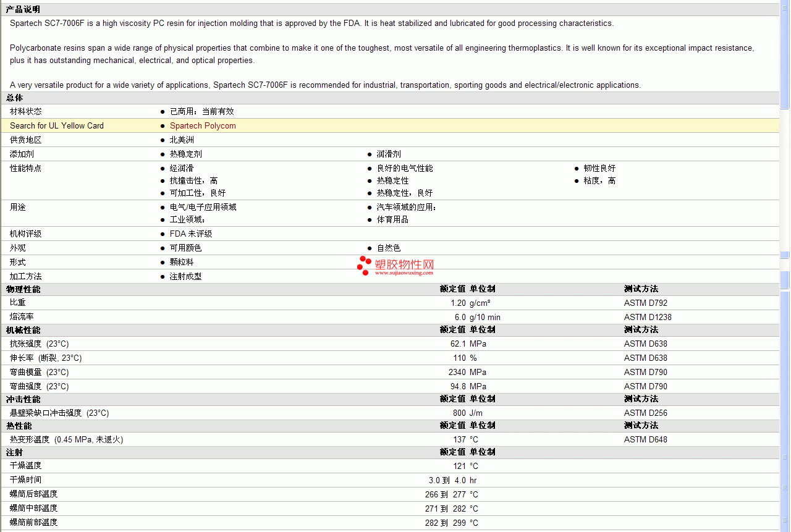Click the 润滑剂 additive entry
Image resolution: width=791 pixels, height=532 pixels.
tap(389, 154)
